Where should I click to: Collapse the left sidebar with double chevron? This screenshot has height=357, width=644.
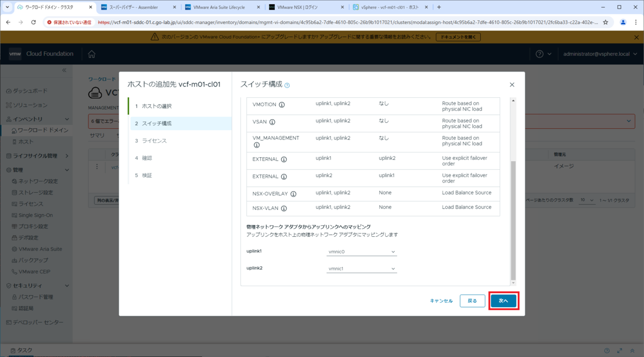click(64, 70)
